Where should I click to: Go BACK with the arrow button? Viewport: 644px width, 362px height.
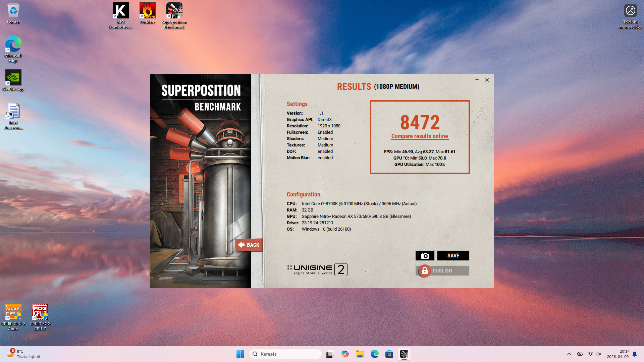click(249, 245)
